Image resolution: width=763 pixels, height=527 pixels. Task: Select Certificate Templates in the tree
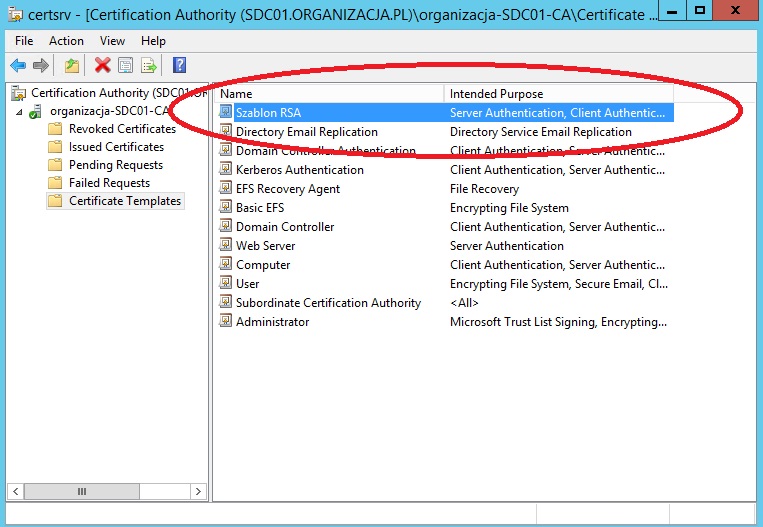click(125, 201)
